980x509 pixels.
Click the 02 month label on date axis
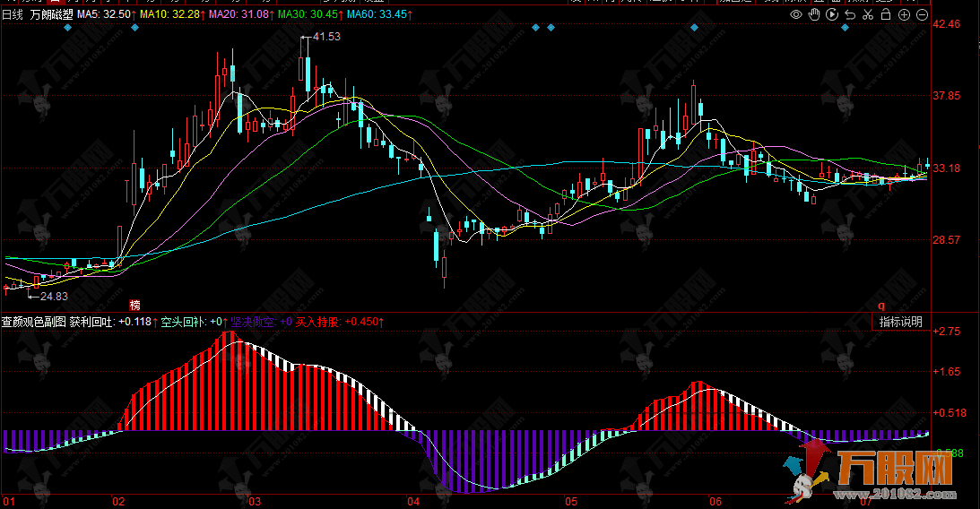click(118, 502)
